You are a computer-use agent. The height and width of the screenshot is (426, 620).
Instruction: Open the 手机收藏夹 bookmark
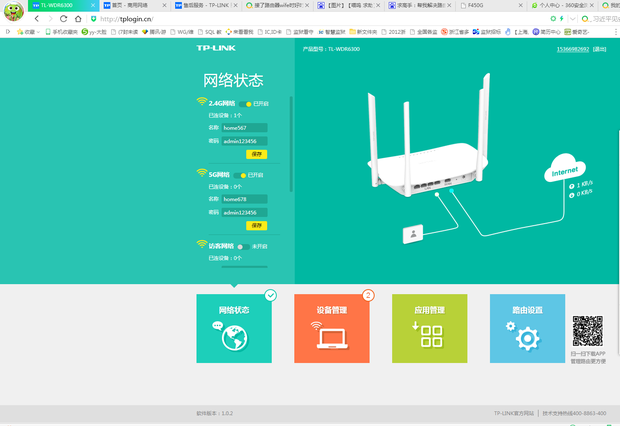point(62,32)
